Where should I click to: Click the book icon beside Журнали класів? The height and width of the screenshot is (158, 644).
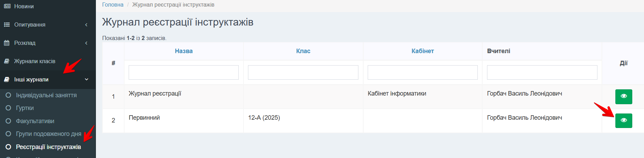click(7, 61)
